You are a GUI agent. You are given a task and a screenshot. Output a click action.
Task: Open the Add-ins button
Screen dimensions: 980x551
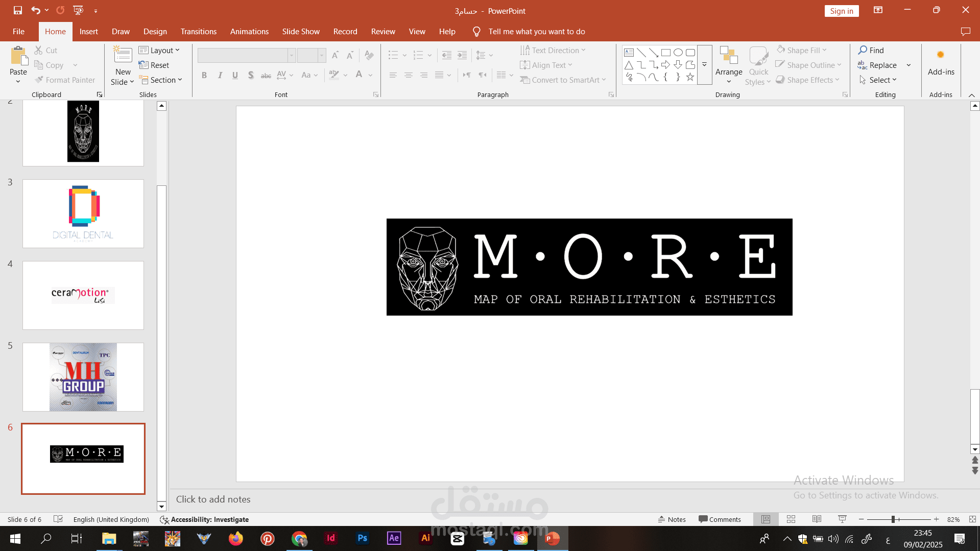(x=941, y=62)
